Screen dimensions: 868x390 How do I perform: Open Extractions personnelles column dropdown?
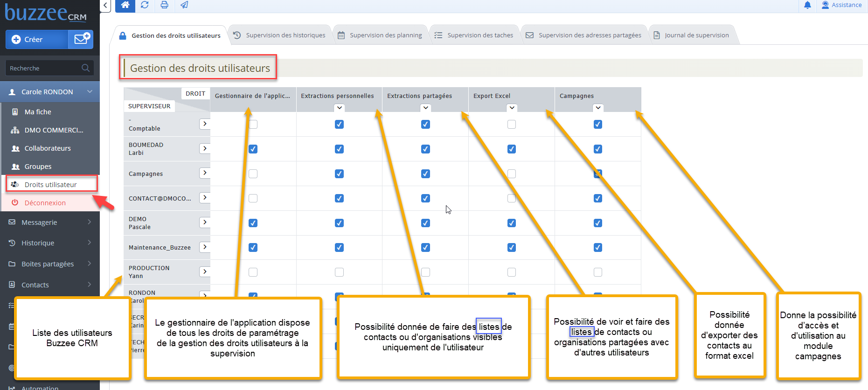pos(340,108)
